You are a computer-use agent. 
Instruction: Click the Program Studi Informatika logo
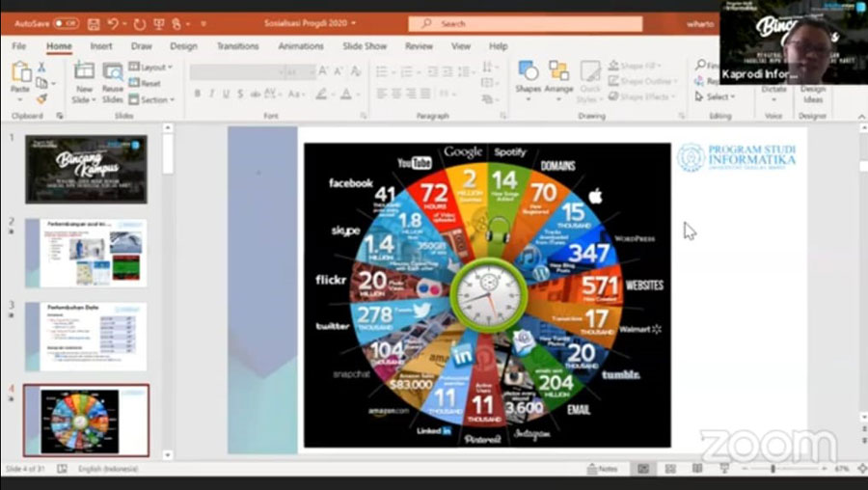[x=736, y=156]
